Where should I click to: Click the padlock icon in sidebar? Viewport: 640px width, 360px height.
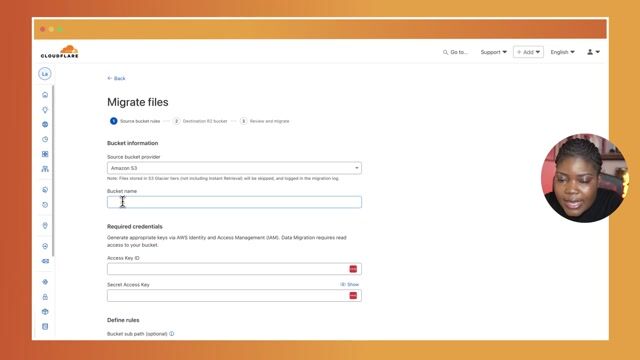click(x=45, y=297)
